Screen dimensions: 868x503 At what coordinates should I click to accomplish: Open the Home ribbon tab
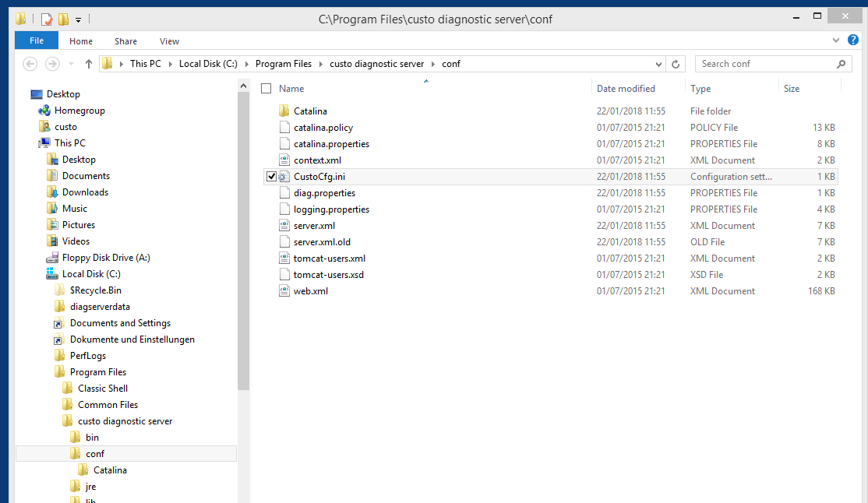(81, 41)
